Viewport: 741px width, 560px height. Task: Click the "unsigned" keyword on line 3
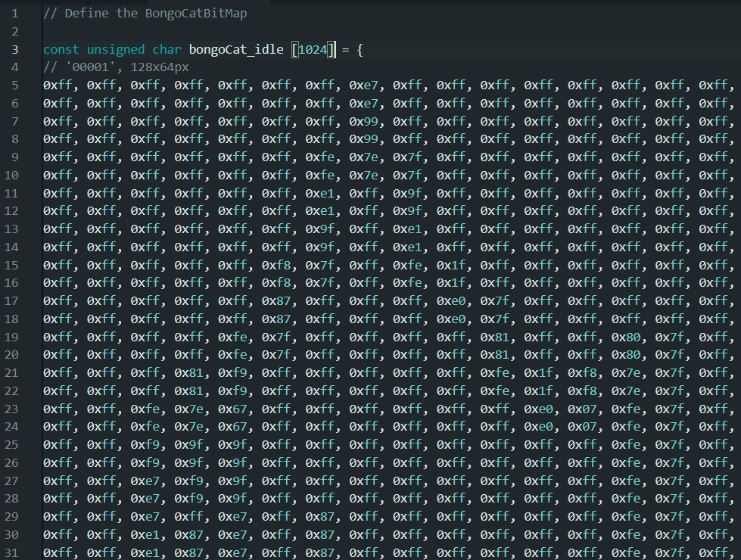coord(116,49)
